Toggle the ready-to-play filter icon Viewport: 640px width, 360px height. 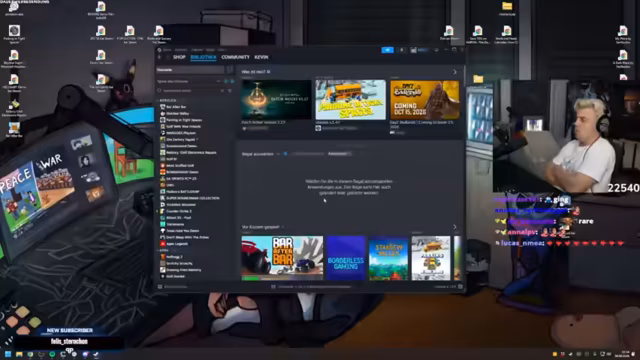(x=232, y=81)
